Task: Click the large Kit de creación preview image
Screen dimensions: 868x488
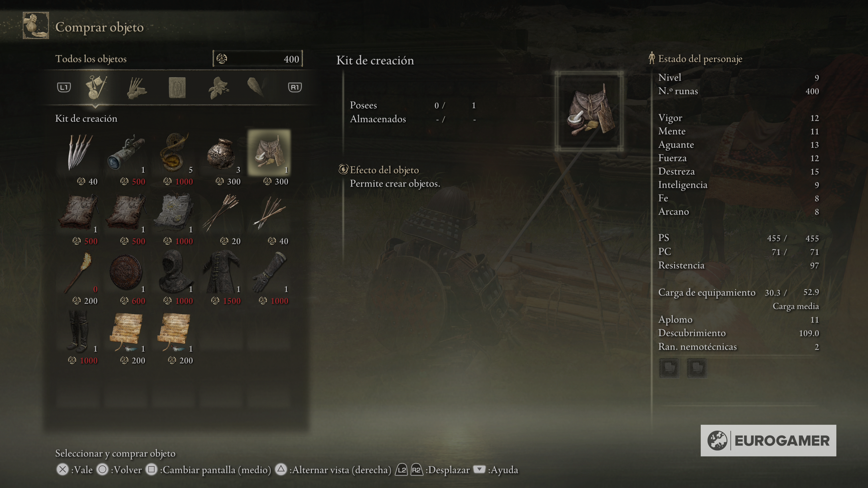Action: click(589, 111)
